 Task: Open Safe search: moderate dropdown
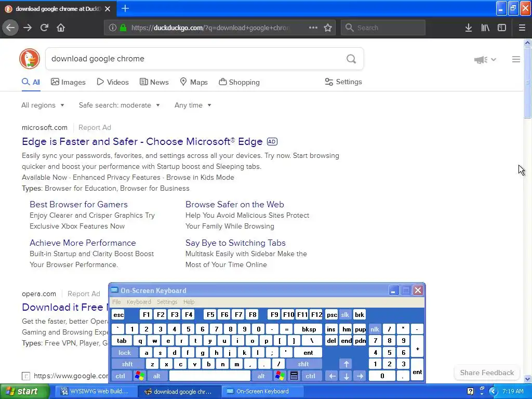(x=119, y=105)
